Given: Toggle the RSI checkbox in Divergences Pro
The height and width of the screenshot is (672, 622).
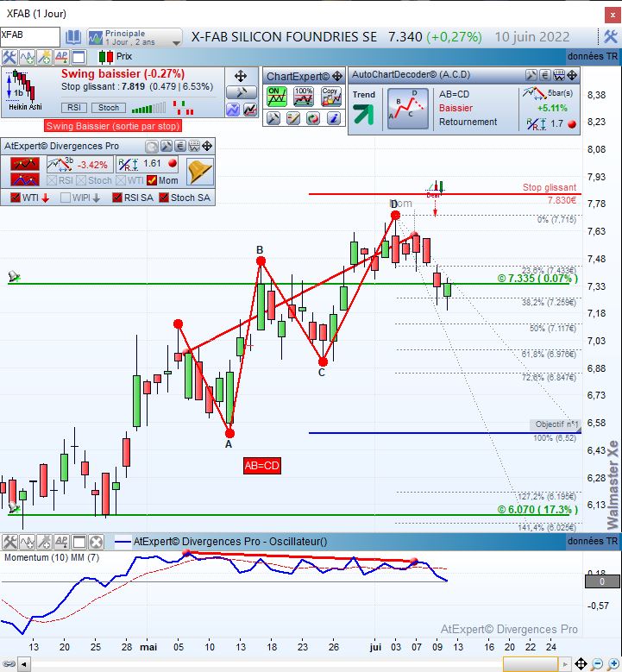Looking at the screenshot, I should [52, 180].
